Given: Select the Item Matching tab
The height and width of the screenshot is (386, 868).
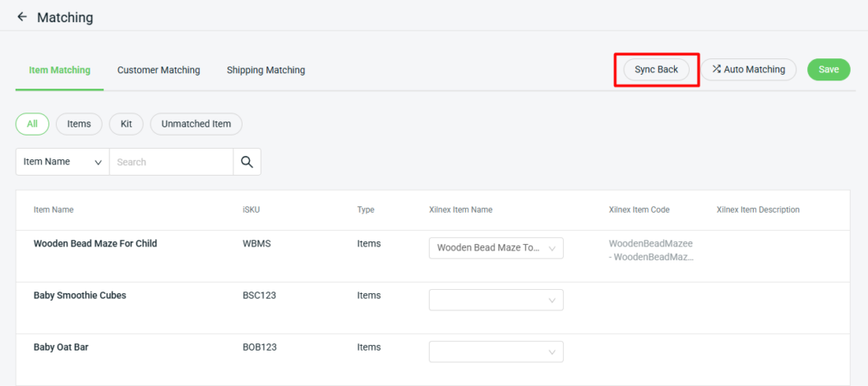Looking at the screenshot, I should click(x=59, y=71).
